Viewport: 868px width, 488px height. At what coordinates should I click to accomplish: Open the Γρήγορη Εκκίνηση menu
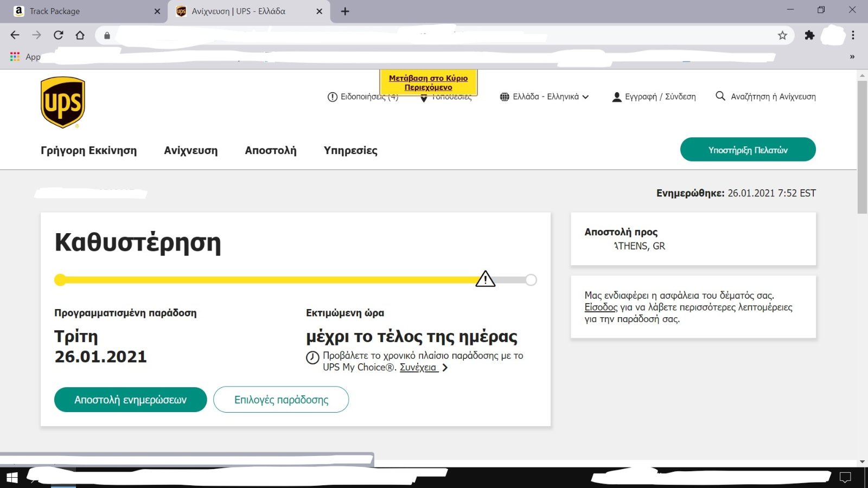pyautogui.click(x=89, y=151)
